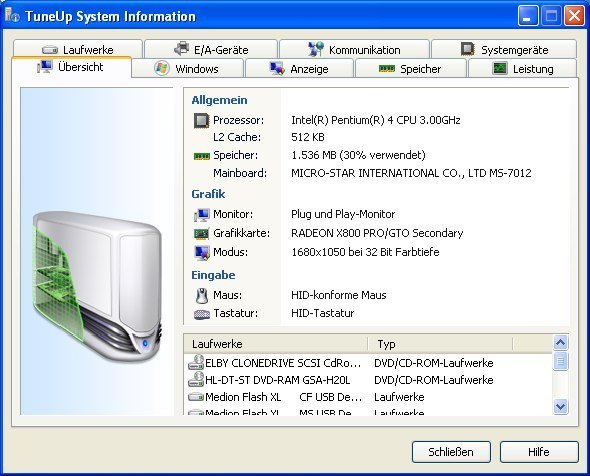Sort by the Laufwerke column header
This screenshot has width=590, height=476.
coord(275,344)
